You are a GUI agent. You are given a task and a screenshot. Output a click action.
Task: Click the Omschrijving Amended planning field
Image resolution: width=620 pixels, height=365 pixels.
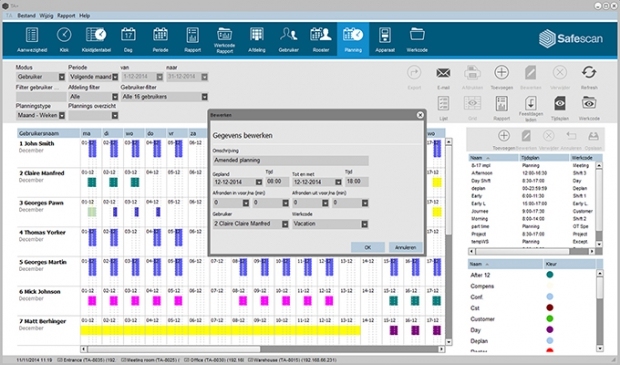tap(291, 160)
